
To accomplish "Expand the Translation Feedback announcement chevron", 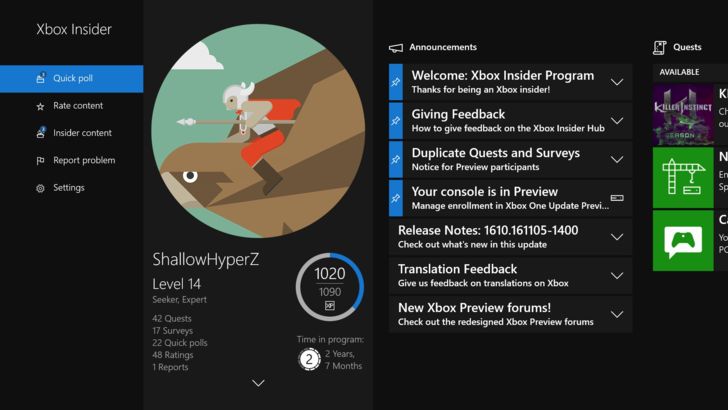I will [617, 276].
